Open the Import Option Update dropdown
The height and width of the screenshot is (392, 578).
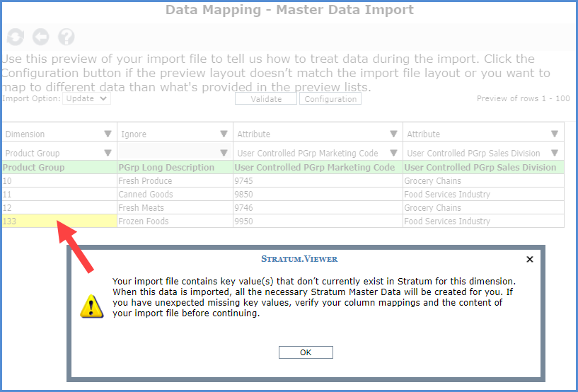87,99
